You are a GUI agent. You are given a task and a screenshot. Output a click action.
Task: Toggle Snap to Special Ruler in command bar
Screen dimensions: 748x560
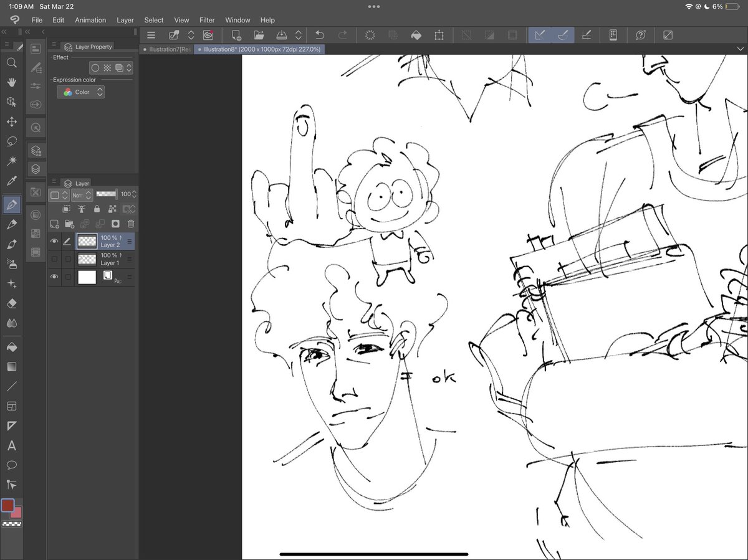pyautogui.click(x=563, y=36)
